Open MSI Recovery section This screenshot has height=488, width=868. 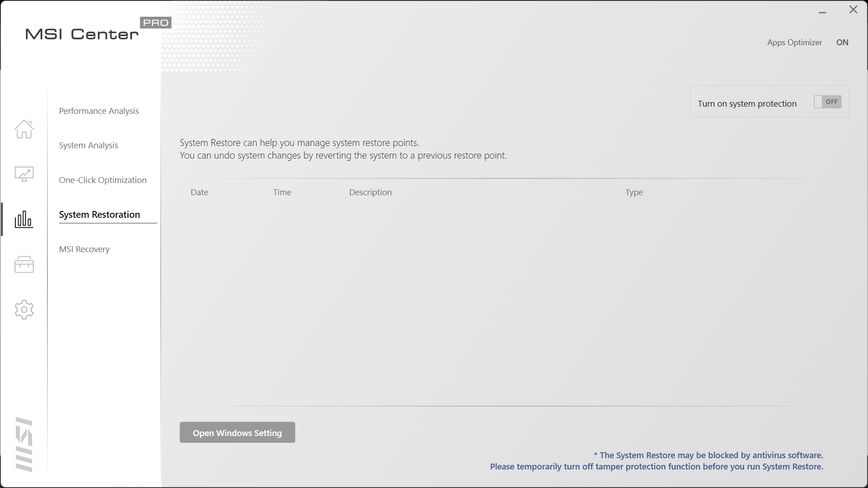click(x=84, y=249)
